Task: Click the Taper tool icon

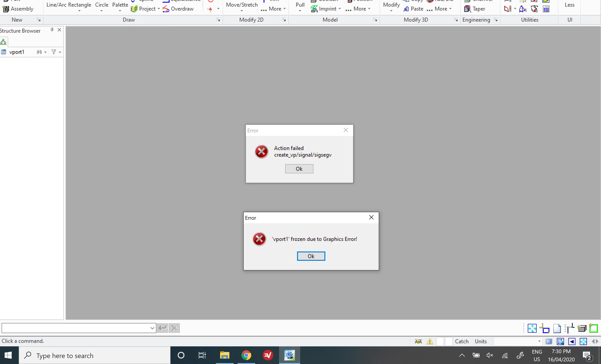Action: pos(467,9)
